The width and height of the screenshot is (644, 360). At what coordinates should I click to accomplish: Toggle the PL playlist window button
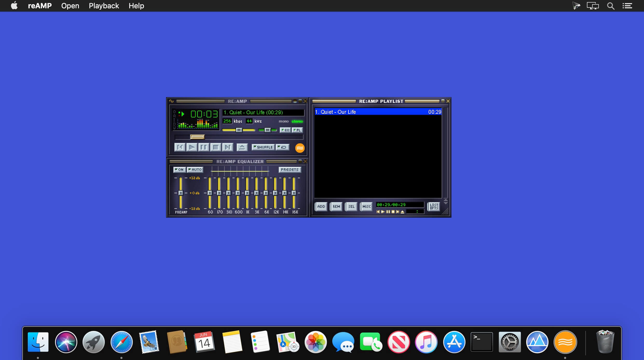pos(297,130)
